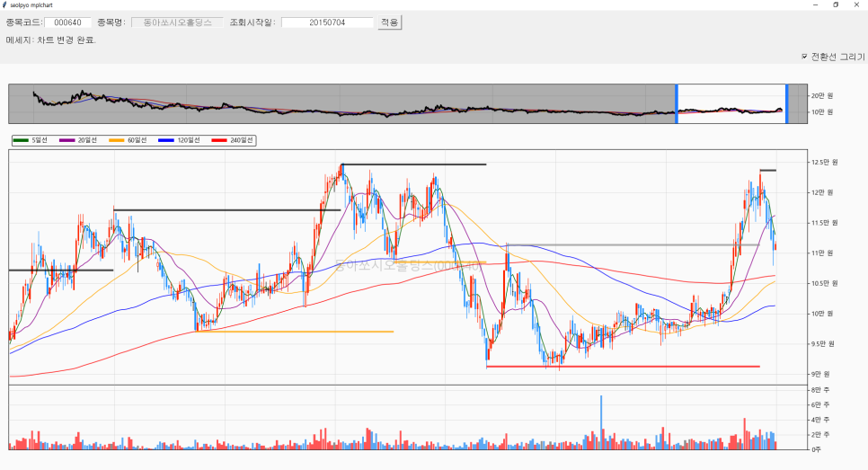Click the 12.5만 원 price axis label
The height and width of the screenshot is (470, 868).
click(825, 162)
